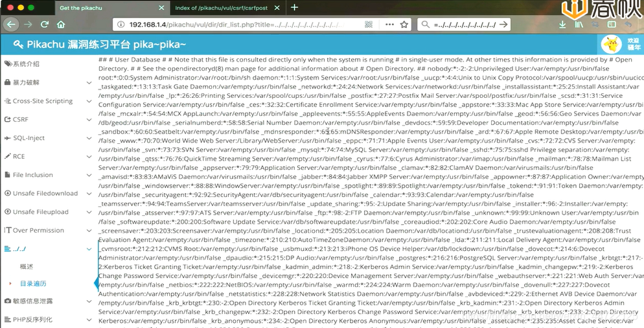
Task: Expand the Over Permission chevron
Action: (89, 231)
